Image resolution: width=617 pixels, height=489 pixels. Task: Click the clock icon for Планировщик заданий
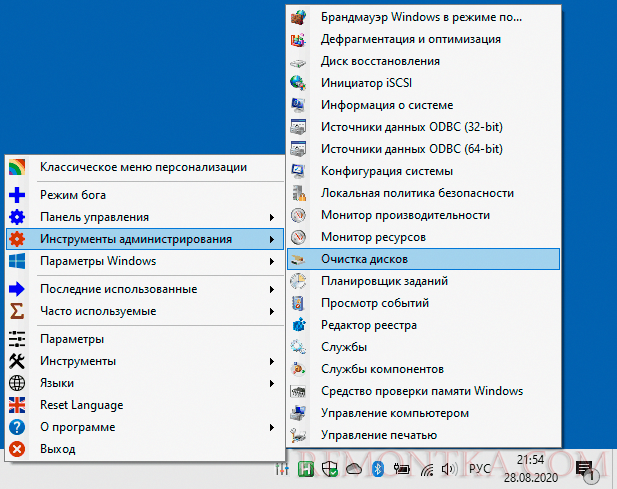pyautogui.click(x=298, y=281)
